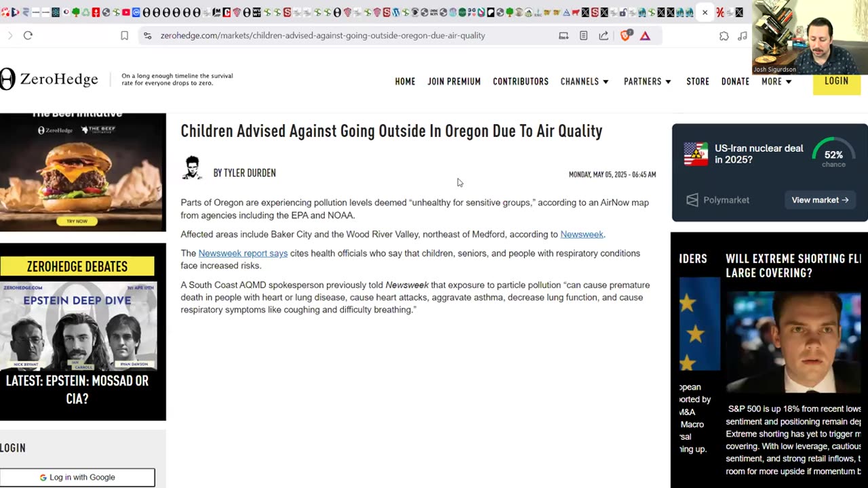The height and width of the screenshot is (488, 868).
Task: Switch to the red percent-sign tab
Action: pyautogui.click(x=720, y=12)
